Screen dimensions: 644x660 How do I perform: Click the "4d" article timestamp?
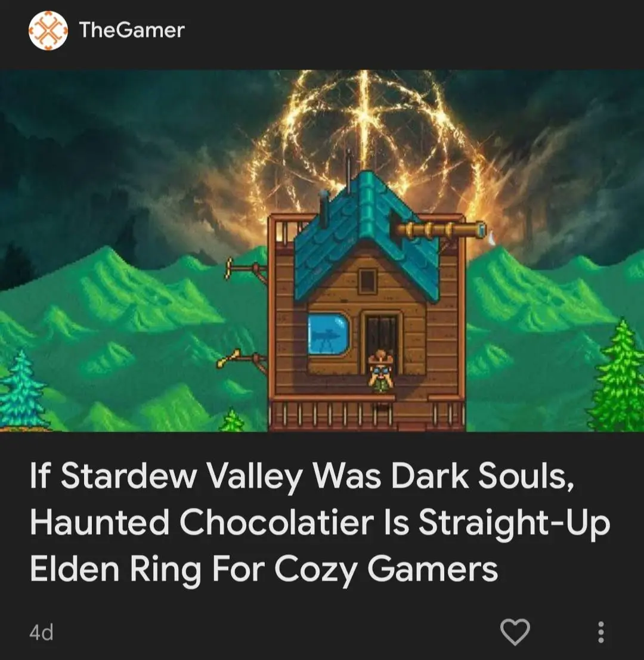click(x=41, y=632)
